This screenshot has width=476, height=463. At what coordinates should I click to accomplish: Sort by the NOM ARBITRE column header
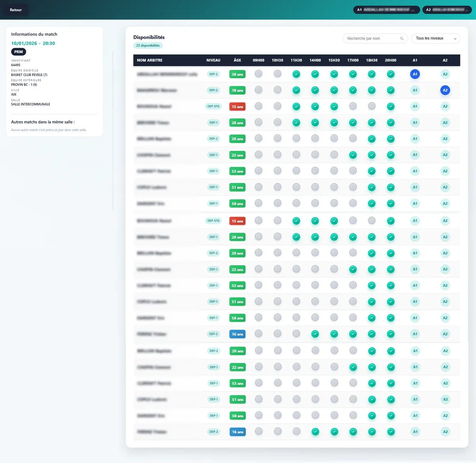click(150, 60)
